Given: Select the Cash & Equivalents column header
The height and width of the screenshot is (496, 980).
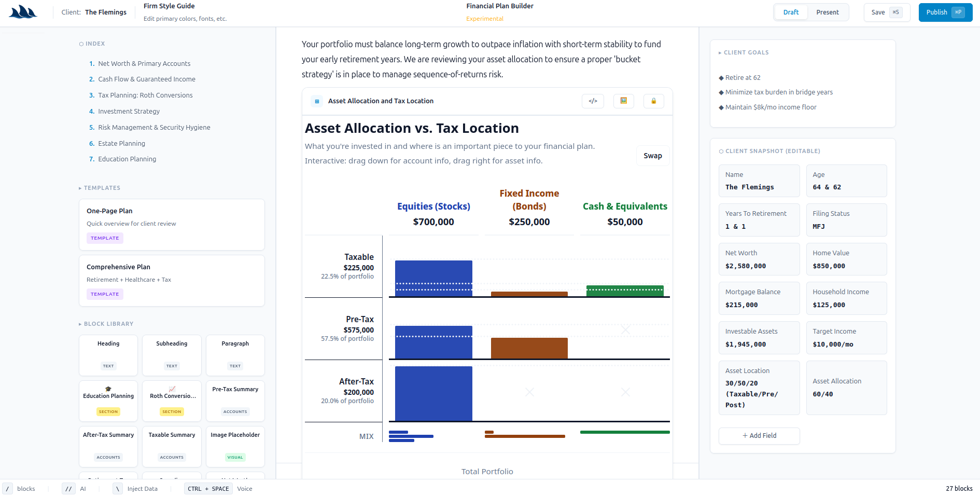Looking at the screenshot, I should pos(625,206).
